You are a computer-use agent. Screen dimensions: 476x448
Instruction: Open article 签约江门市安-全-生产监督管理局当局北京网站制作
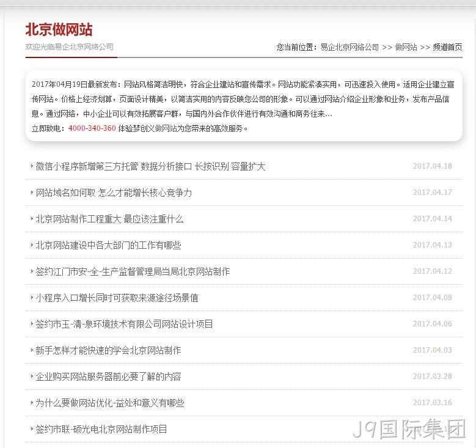pos(133,271)
